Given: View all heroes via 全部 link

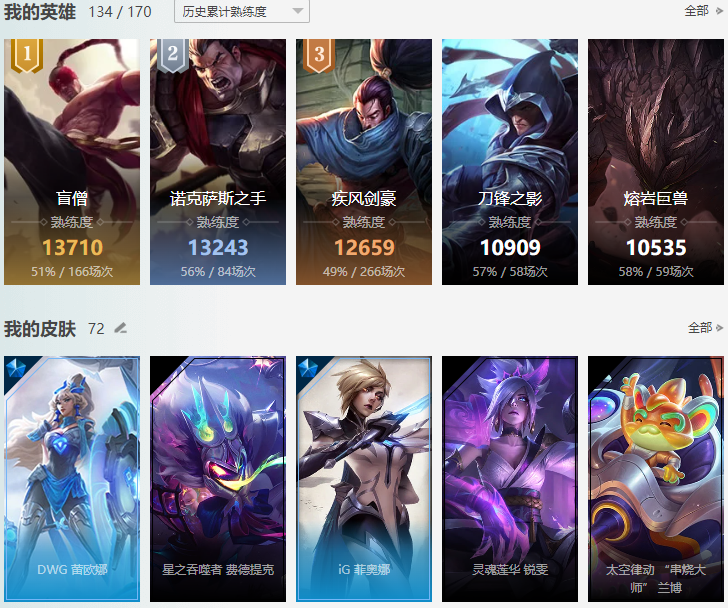Looking at the screenshot, I should (696, 11).
